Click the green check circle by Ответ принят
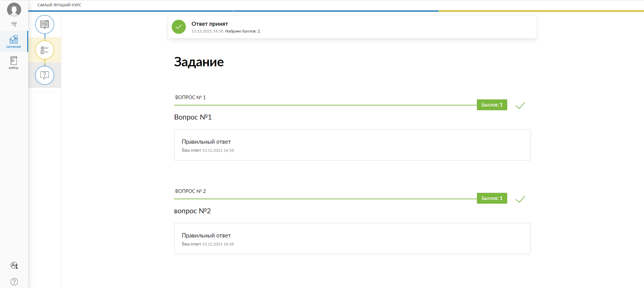This screenshot has width=644, height=288. 179,27
